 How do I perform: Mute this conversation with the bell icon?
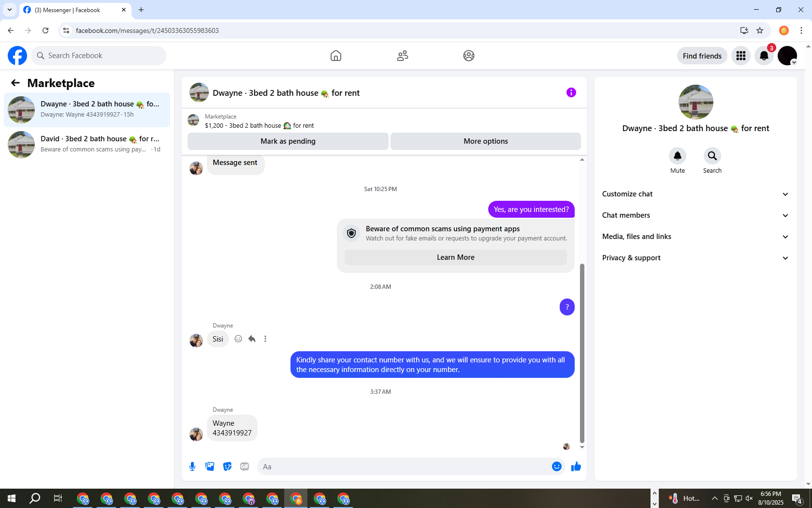point(678,156)
